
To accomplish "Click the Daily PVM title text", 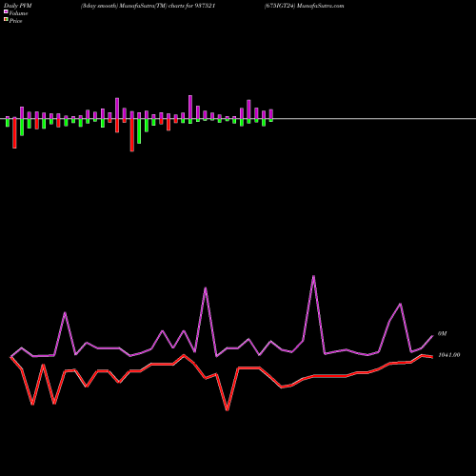I will 18,6.
